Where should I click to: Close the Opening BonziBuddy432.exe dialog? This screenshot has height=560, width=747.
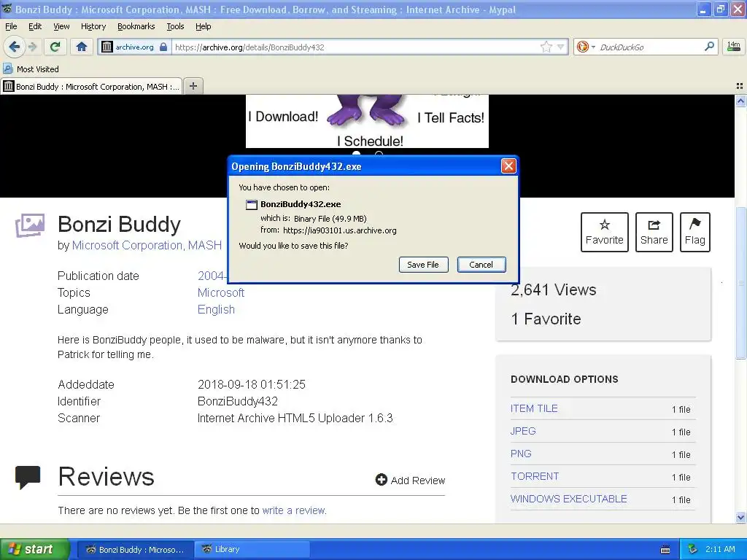(x=508, y=166)
